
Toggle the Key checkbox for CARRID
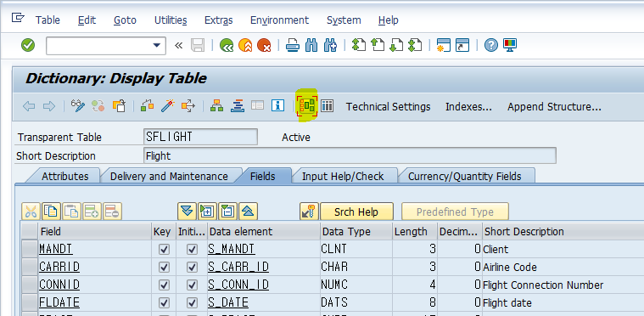164,267
